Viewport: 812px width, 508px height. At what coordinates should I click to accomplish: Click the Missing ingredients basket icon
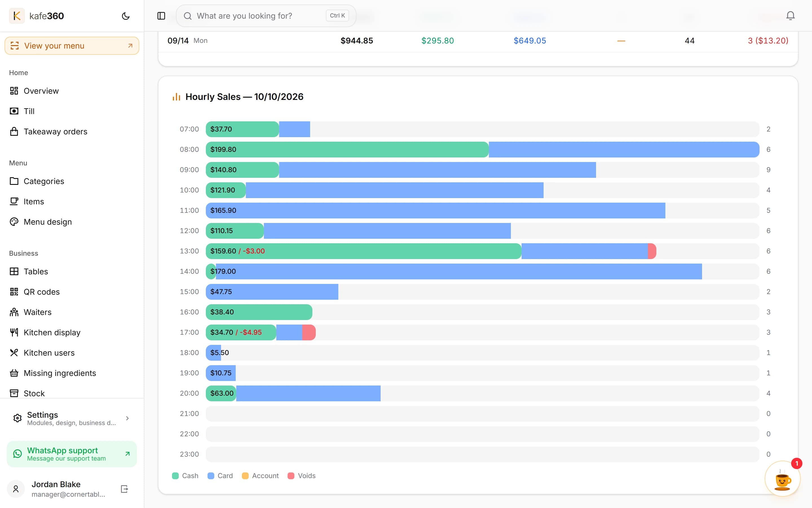click(x=14, y=373)
